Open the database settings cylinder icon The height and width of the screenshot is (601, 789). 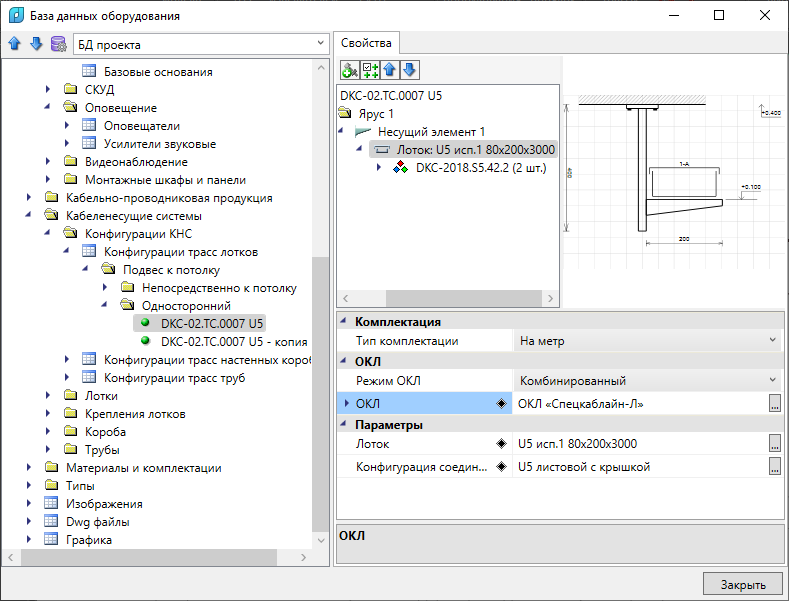point(58,44)
